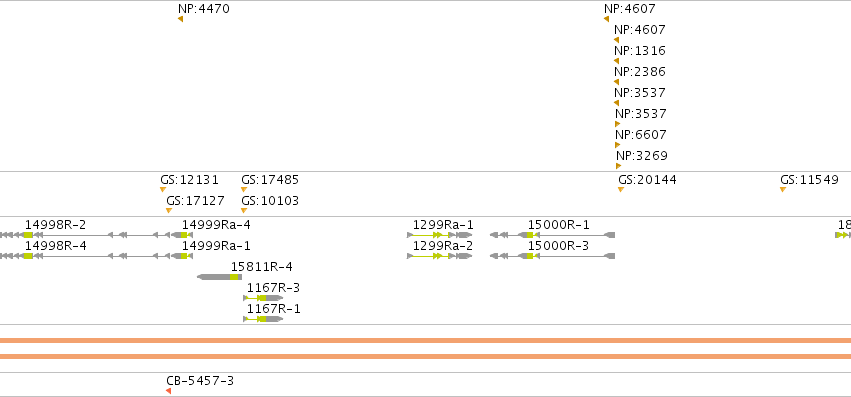Select the GS:11549 marker
Image resolution: width=851 pixels, height=397 pixels.
pyautogui.click(x=783, y=190)
